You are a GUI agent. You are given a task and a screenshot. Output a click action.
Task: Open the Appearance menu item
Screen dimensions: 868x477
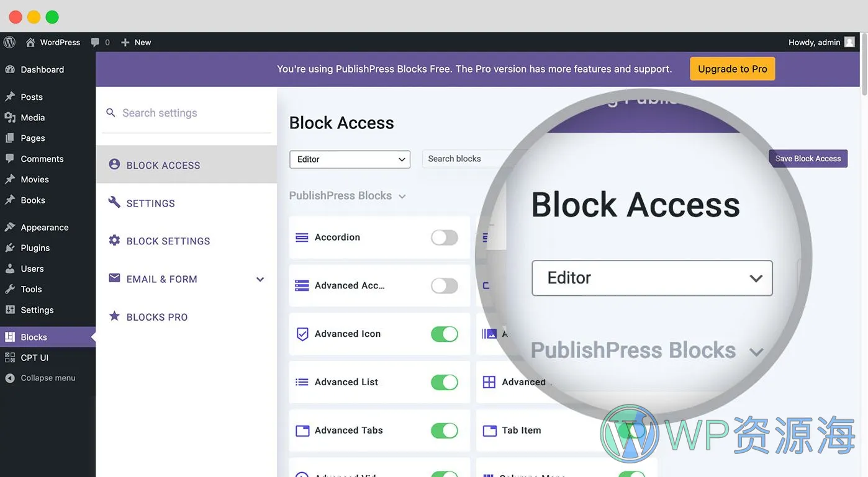[48, 227]
